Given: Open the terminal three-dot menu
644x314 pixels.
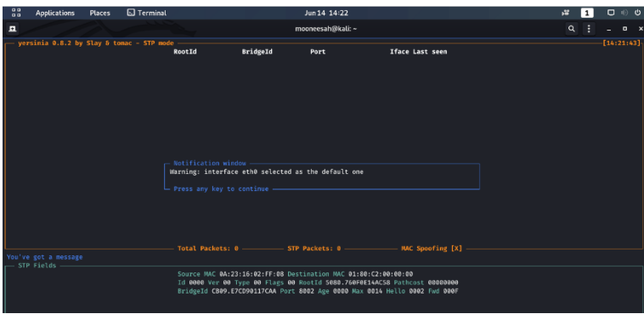Looking at the screenshot, I should click(x=589, y=29).
